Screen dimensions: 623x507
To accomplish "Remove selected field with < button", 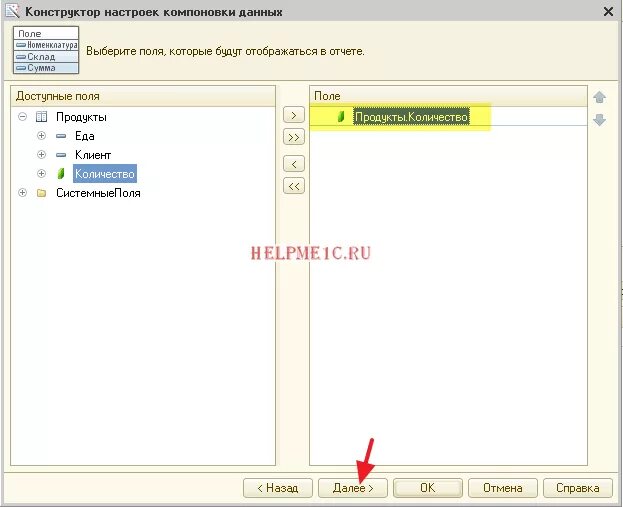I will [294, 164].
